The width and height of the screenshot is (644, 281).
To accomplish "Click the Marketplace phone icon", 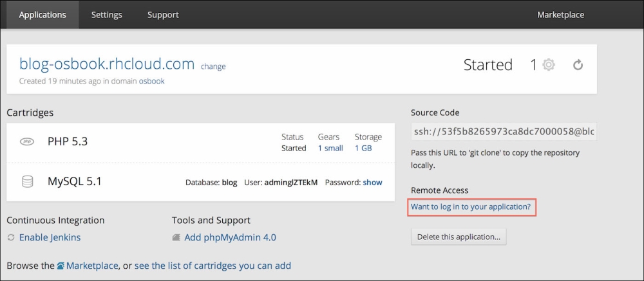I will coord(61,266).
